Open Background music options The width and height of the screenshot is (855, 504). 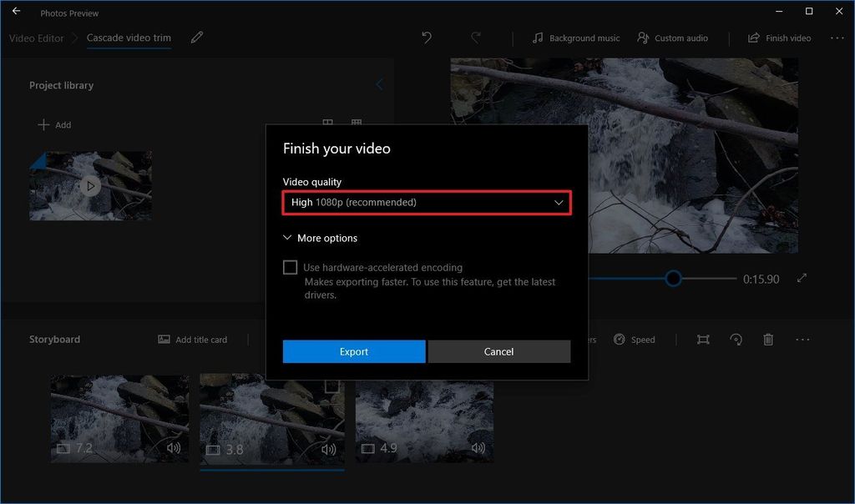pos(575,38)
